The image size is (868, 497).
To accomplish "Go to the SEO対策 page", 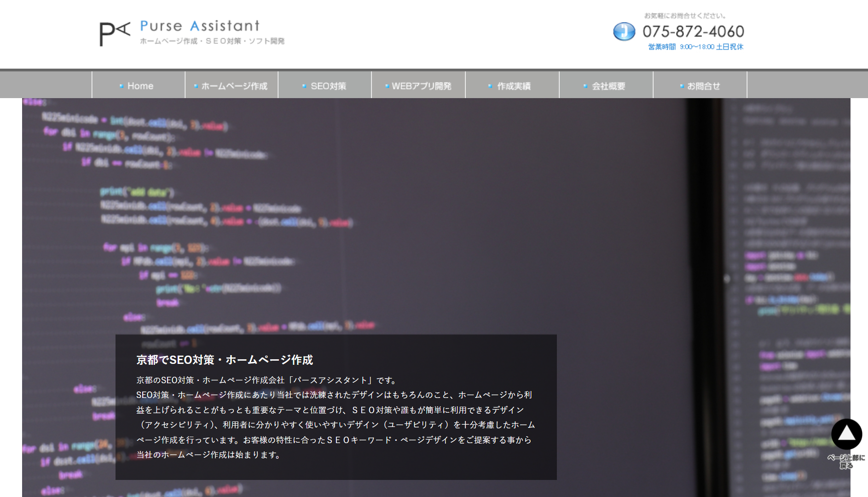I will (325, 86).
